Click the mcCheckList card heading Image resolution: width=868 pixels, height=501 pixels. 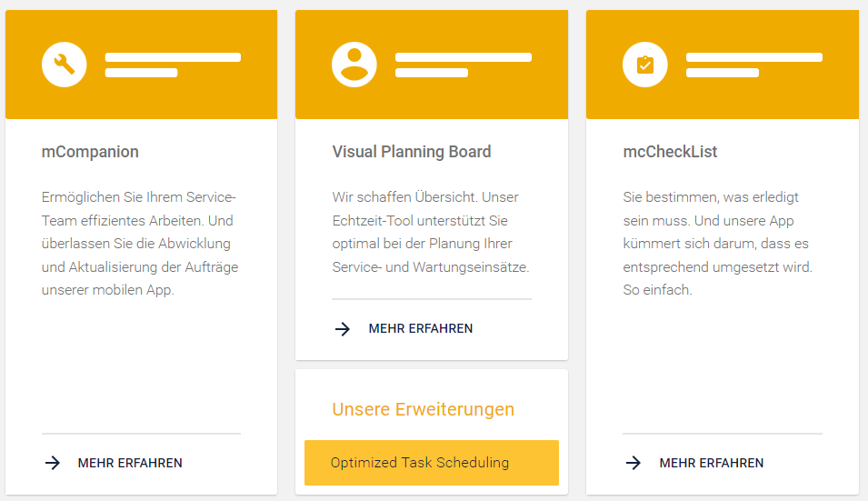[670, 152]
